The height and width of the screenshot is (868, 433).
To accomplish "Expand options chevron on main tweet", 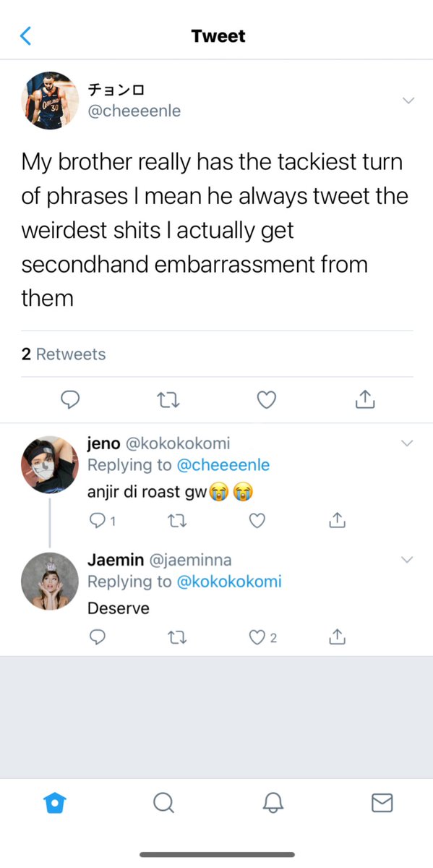I will point(408,101).
